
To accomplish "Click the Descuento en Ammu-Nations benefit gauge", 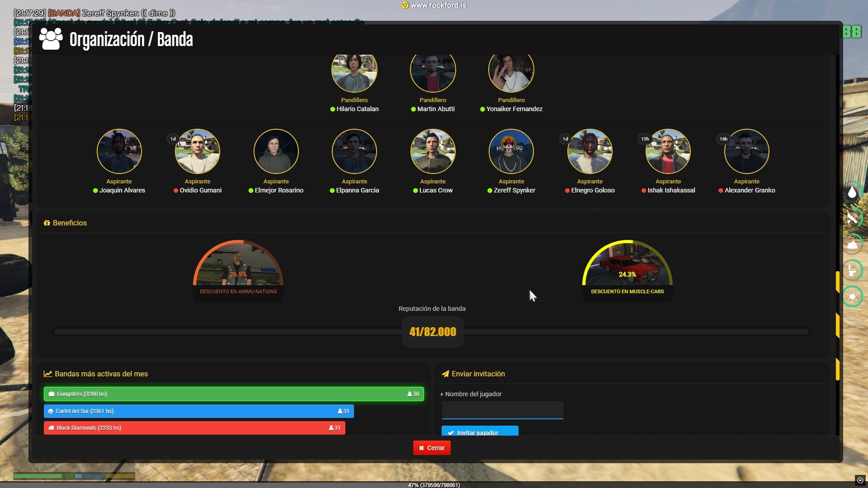I will coord(238,269).
